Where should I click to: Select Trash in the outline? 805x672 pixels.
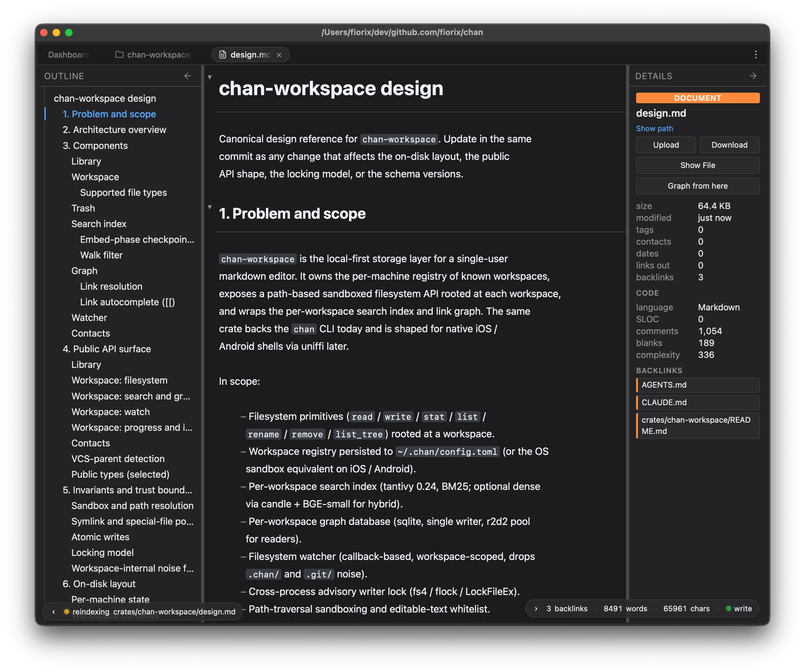pos(83,208)
